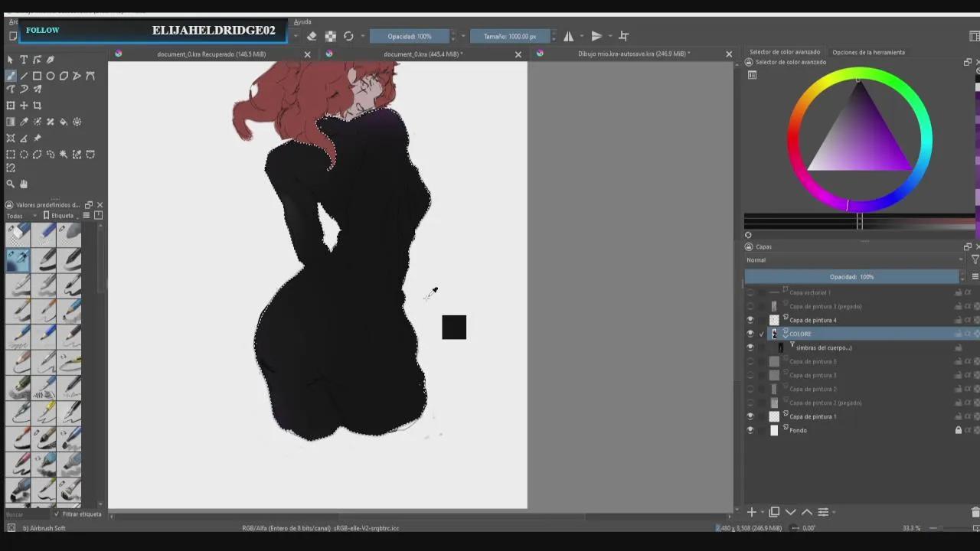980x551 pixels.
Task: Select the Measure tool
Action: (24, 138)
